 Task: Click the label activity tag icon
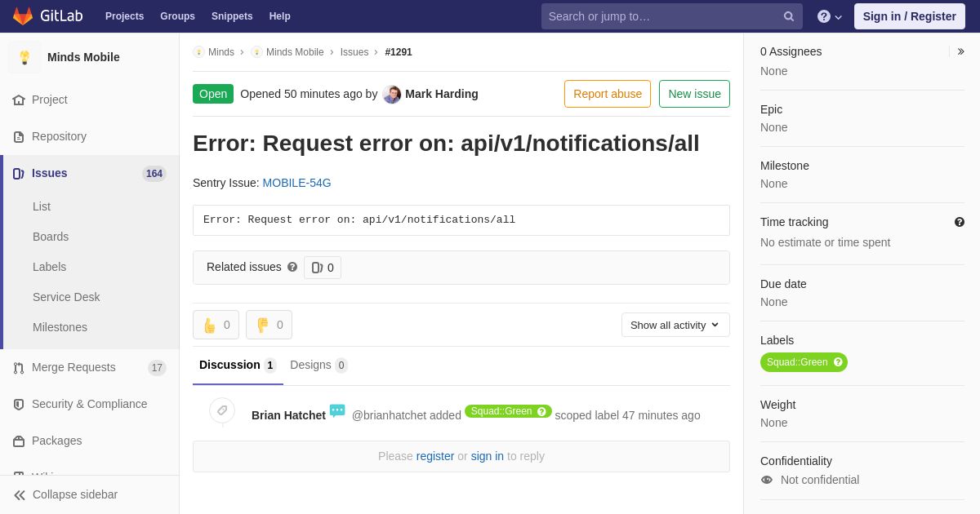click(x=222, y=410)
